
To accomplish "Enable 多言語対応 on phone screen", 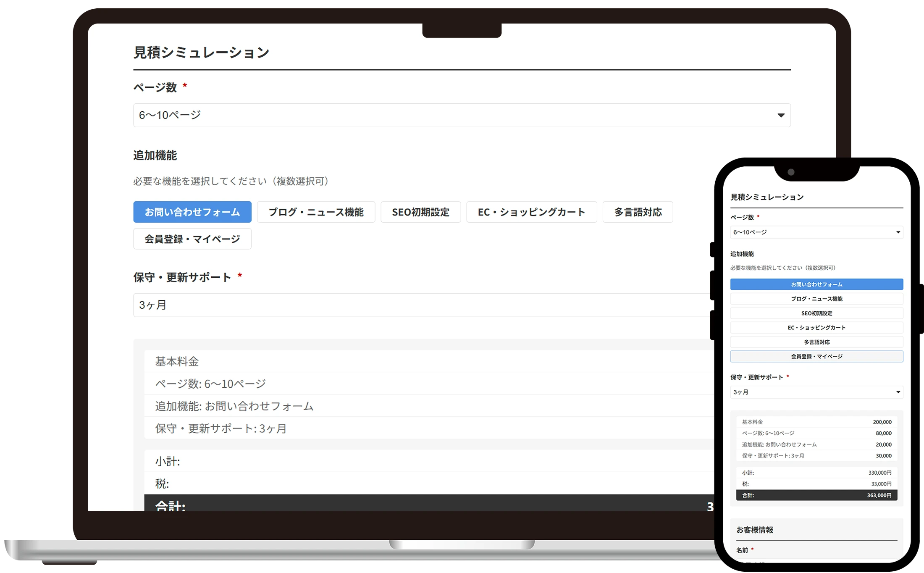I will [x=816, y=342].
